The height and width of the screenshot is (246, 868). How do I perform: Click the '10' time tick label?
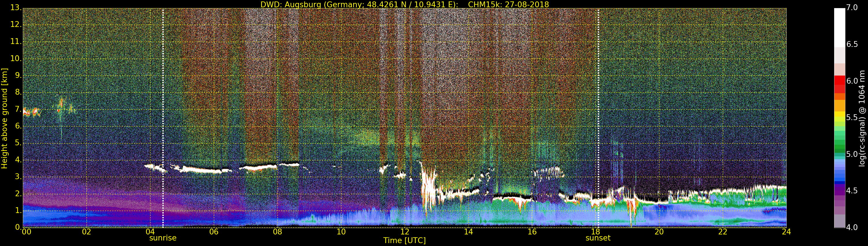coord(341,232)
